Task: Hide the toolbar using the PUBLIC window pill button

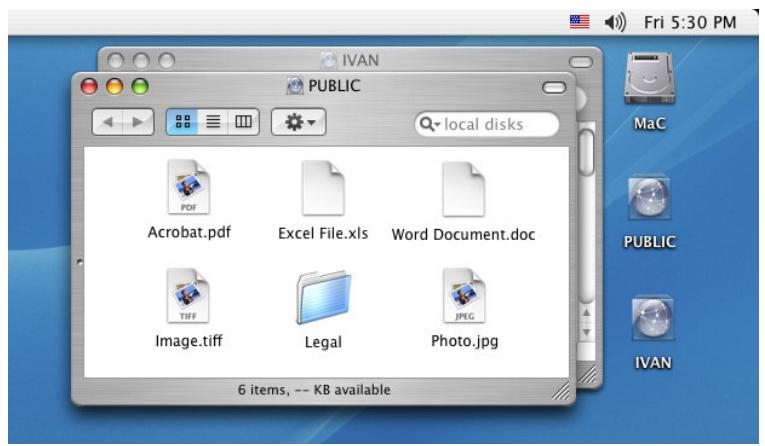Action: coord(552,87)
